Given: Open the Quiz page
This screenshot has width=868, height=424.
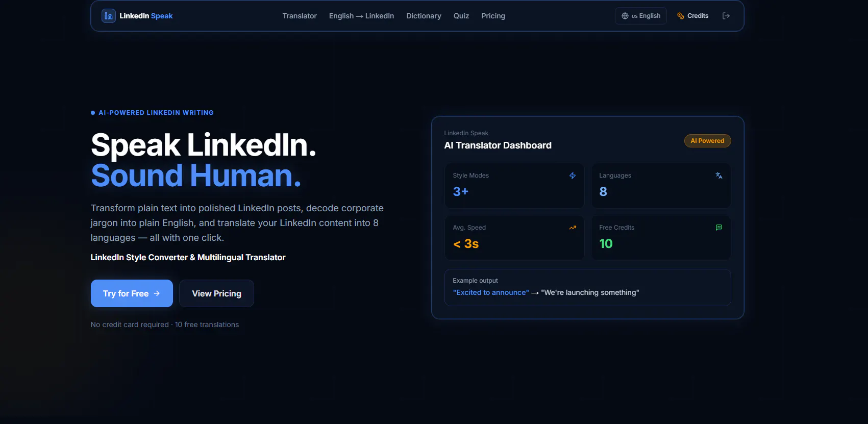Looking at the screenshot, I should click(461, 16).
